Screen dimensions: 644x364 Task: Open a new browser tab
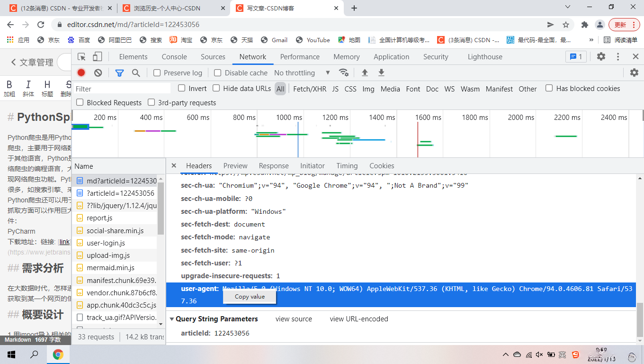[354, 8]
